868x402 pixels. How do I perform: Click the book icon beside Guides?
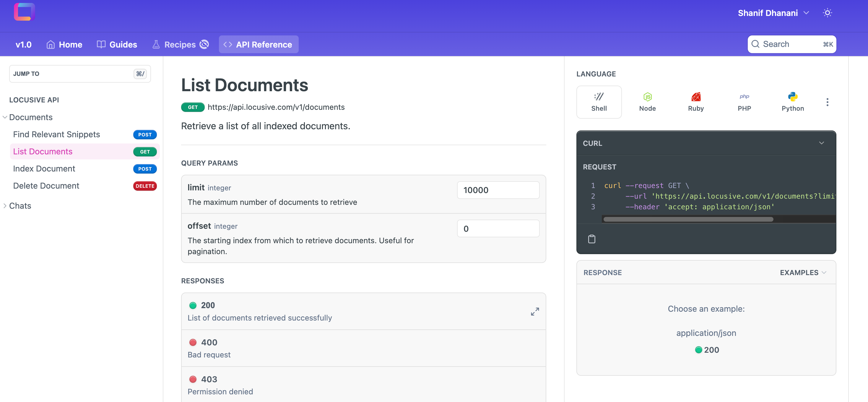pyautogui.click(x=101, y=45)
